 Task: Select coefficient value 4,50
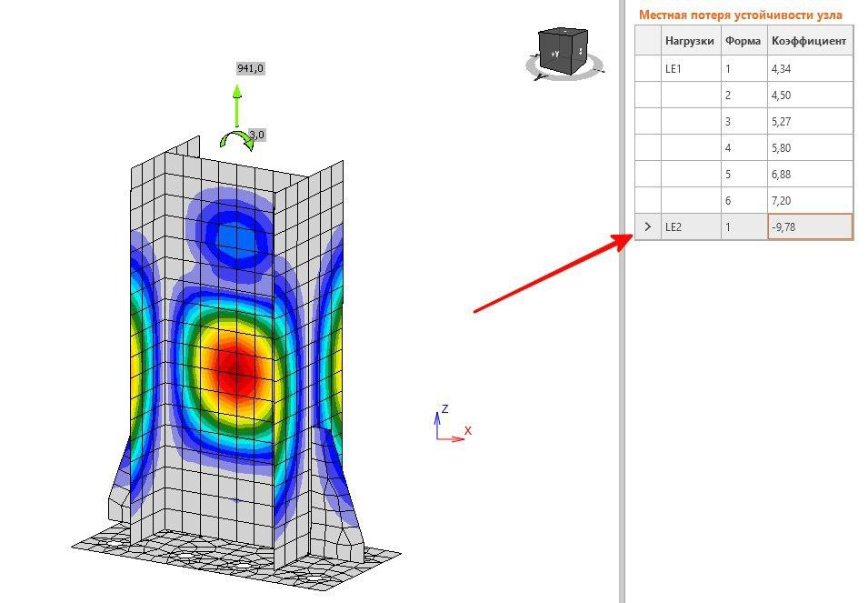tap(810, 95)
